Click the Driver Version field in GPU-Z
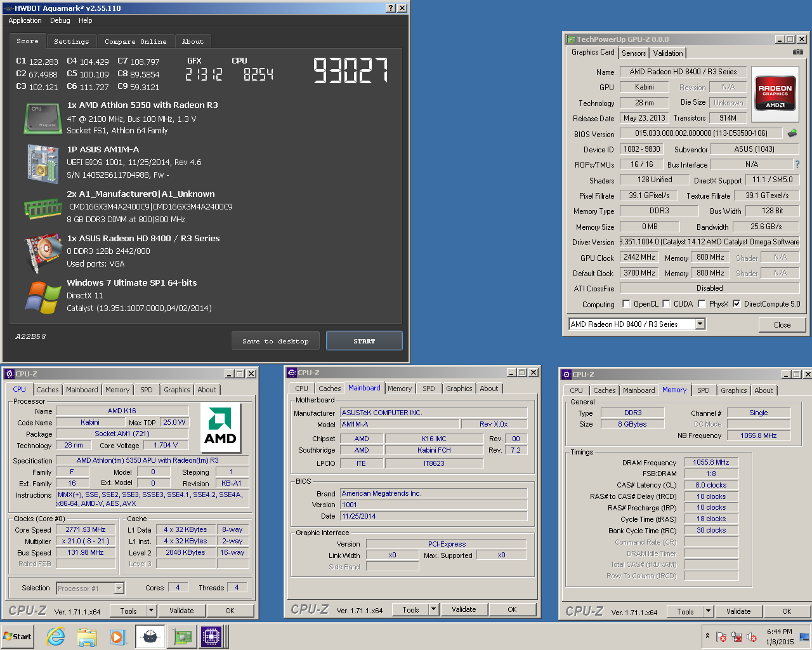The height and width of the screenshot is (650, 812). coord(710,242)
